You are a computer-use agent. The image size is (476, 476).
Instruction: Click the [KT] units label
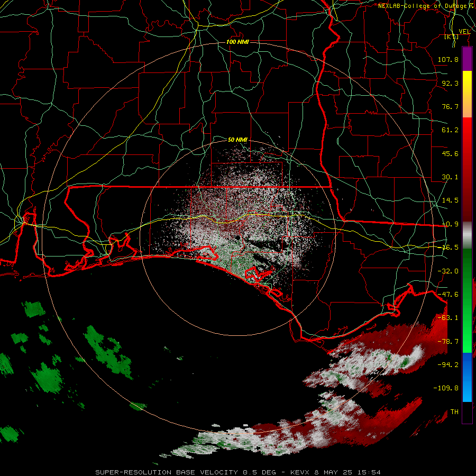[452, 37]
